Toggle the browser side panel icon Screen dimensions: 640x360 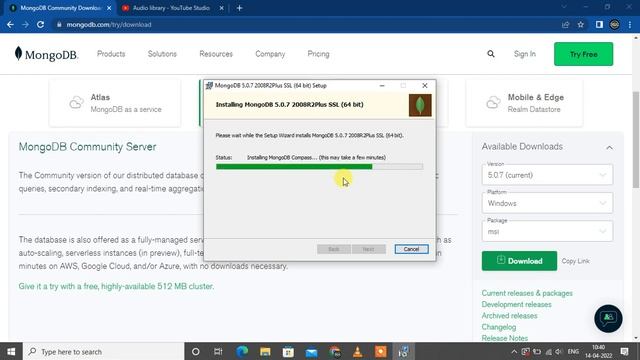click(599, 25)
